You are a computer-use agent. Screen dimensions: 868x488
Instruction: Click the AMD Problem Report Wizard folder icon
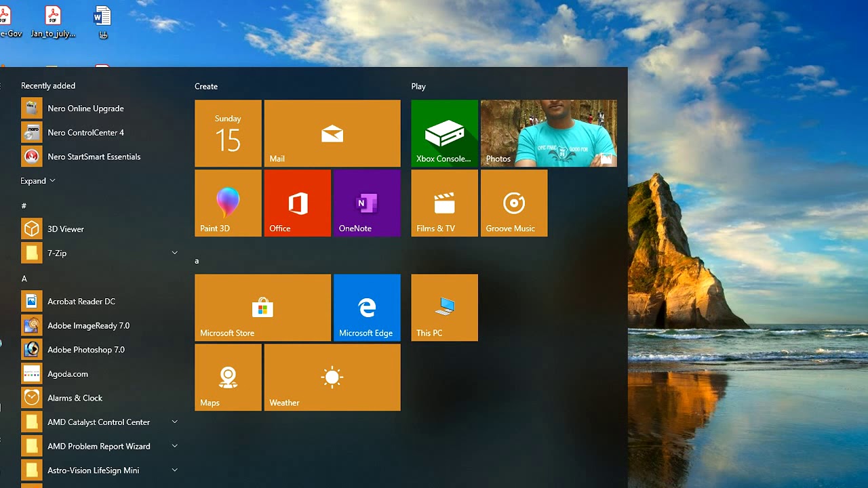tap(31, 446)
